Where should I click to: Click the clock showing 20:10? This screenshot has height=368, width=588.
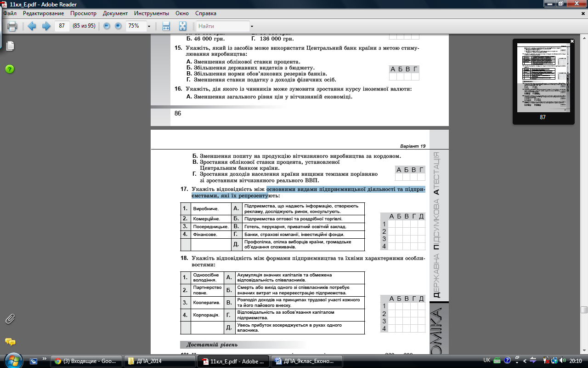[x=576, y=361]
